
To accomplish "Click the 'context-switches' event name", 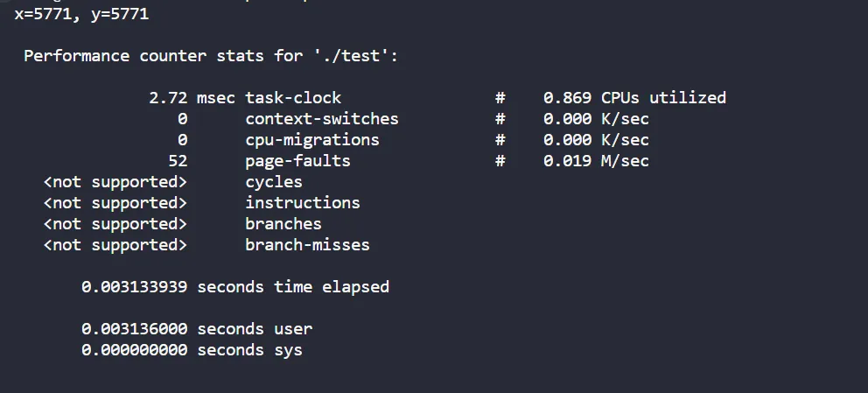I will coord(321,119).
